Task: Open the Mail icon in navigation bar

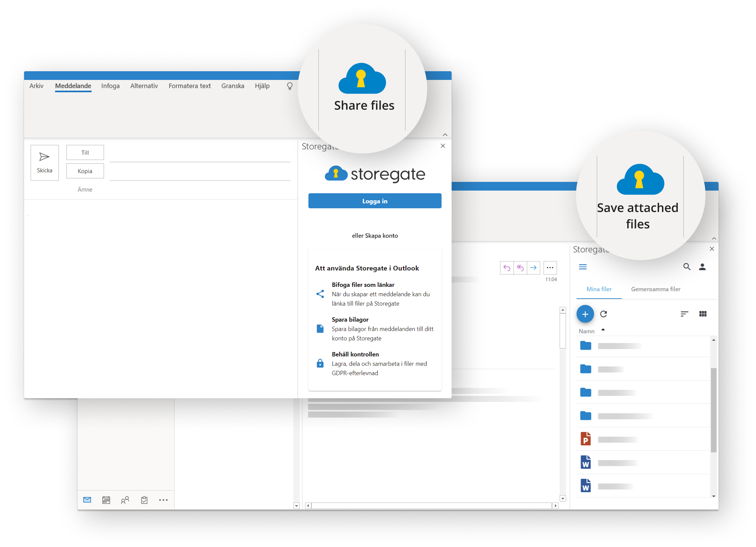Action: [87, 500]
